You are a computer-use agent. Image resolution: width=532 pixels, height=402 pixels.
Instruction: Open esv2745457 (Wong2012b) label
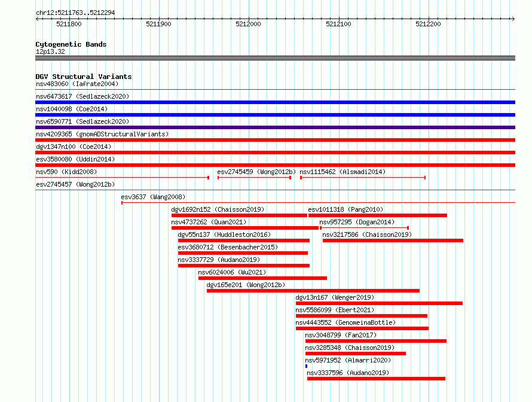(x=75, y=184)
